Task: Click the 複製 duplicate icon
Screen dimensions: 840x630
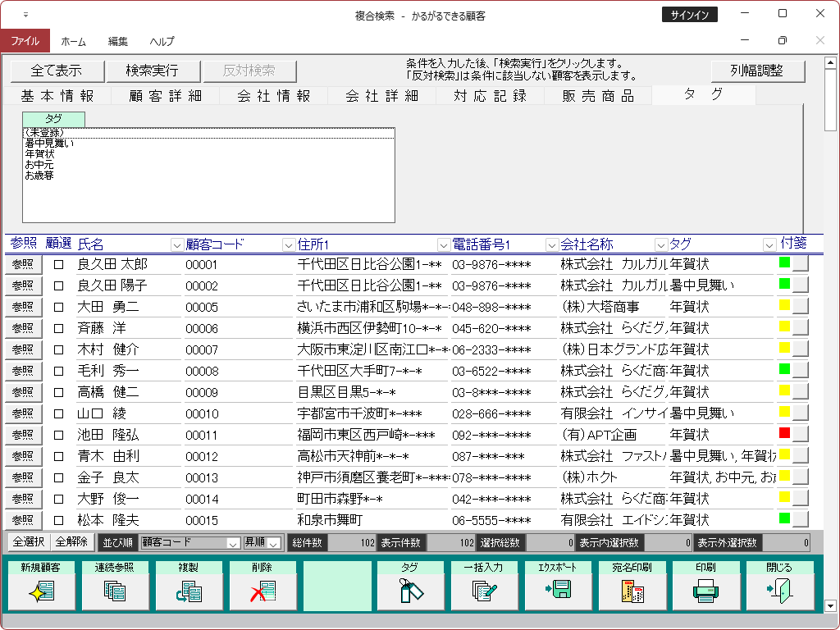Action: (188, 591)
